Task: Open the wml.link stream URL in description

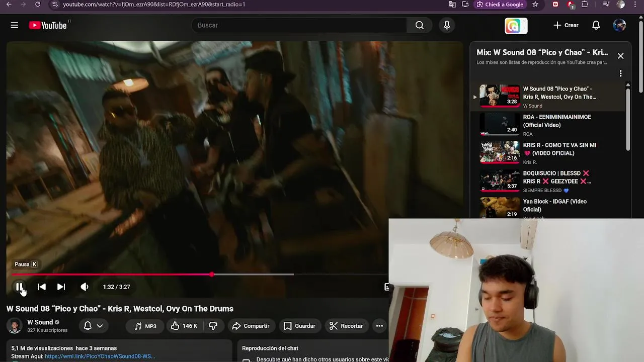Action: click(x=100, y=356)
